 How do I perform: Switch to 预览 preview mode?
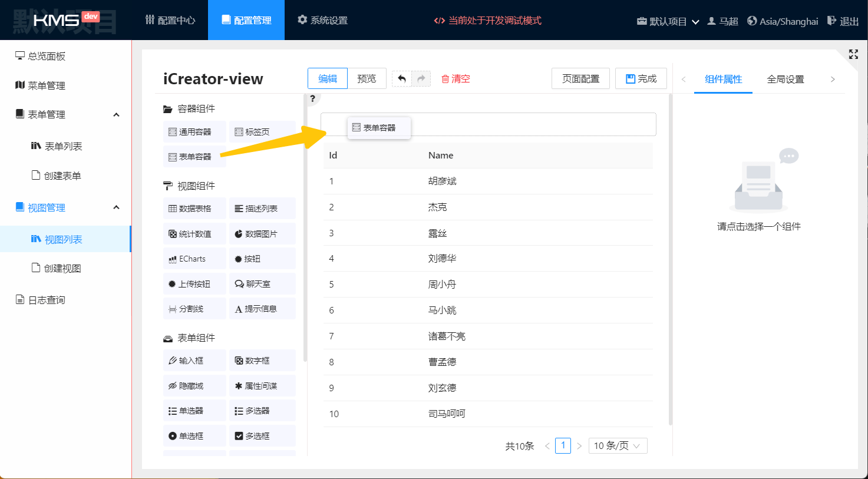(x=367, y=78)
